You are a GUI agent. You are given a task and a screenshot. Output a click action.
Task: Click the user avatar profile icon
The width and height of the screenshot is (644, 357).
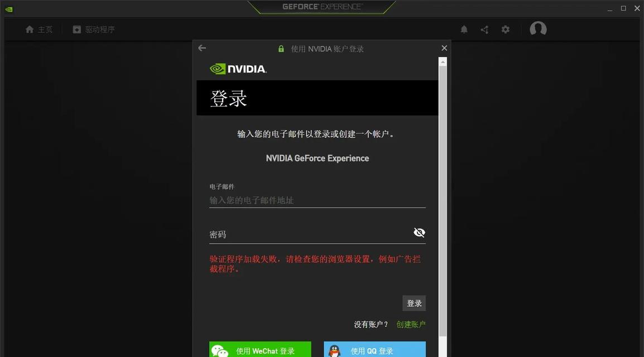(x=538, y=29)
